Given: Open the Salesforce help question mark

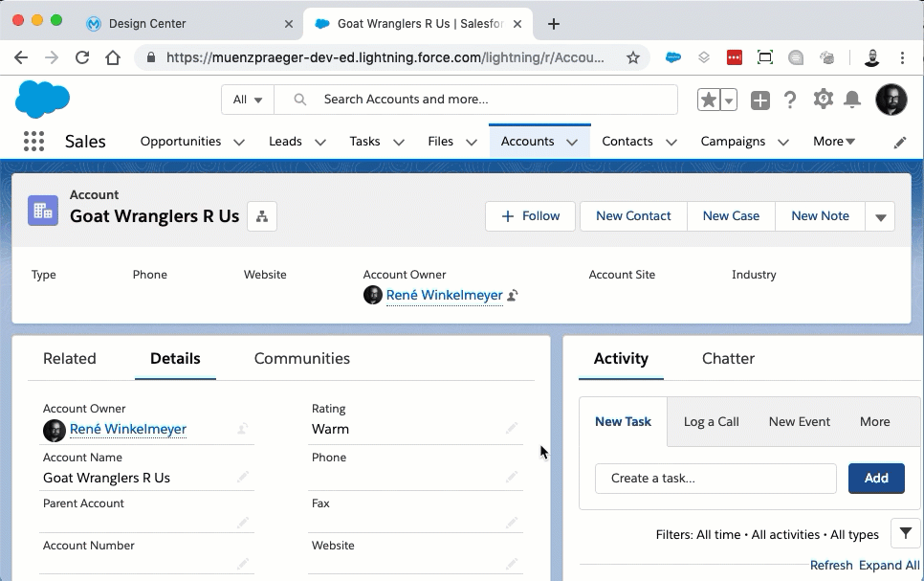Looking at the screenshot, I should coord(790,100).
